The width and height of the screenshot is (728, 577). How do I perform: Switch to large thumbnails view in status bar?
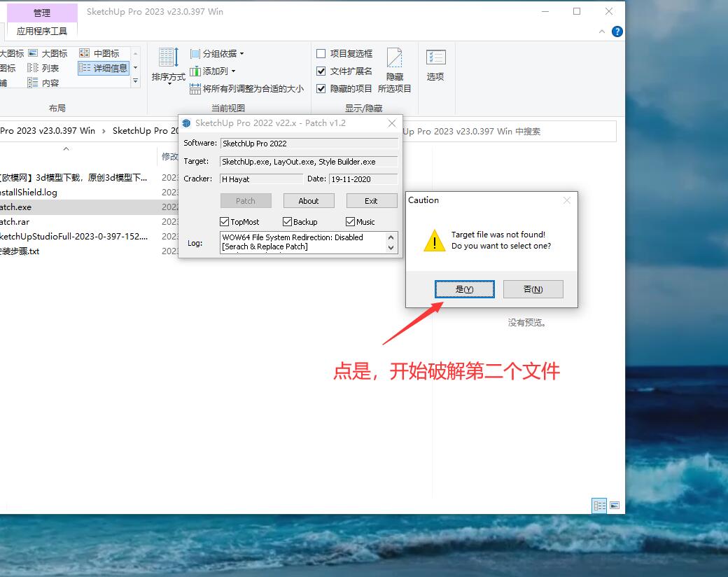point(615,506)
